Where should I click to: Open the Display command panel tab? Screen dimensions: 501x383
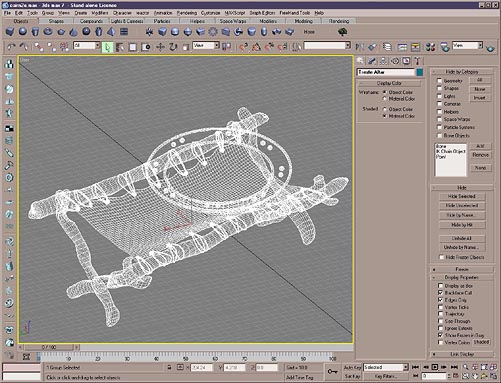click(406, 61)
